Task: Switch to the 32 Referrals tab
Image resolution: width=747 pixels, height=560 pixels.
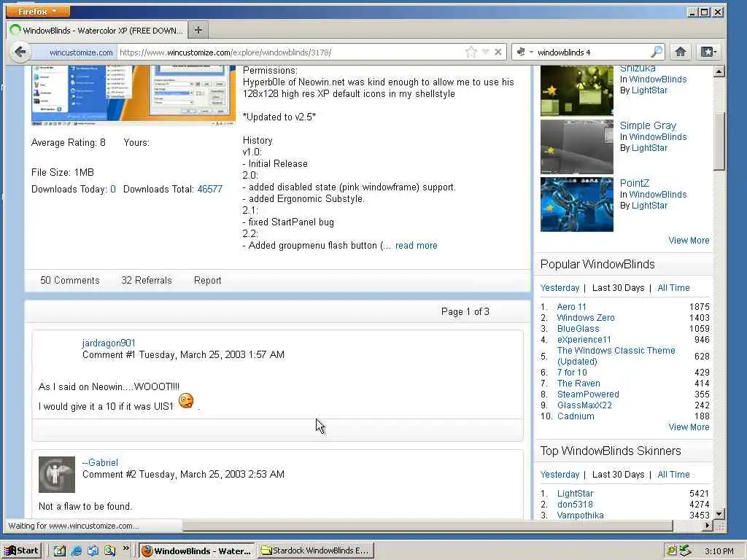Action: pyautogui.click(x=146, y=281)
